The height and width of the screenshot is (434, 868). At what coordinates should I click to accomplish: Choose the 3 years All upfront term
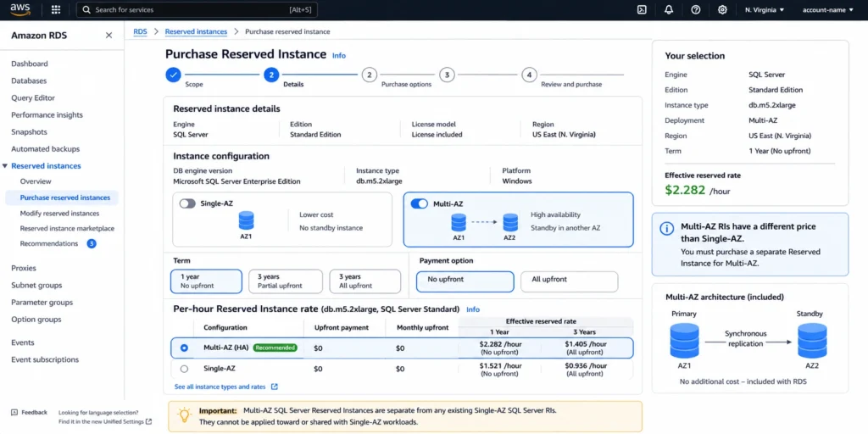(364, 281)
